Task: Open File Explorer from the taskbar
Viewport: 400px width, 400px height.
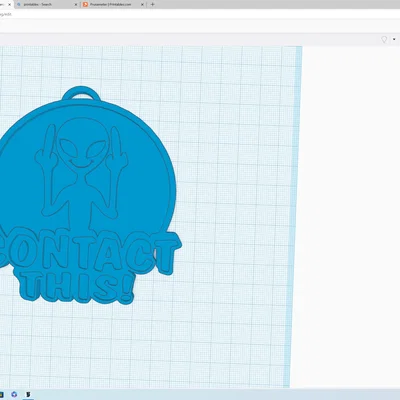Action: [1, 394]
